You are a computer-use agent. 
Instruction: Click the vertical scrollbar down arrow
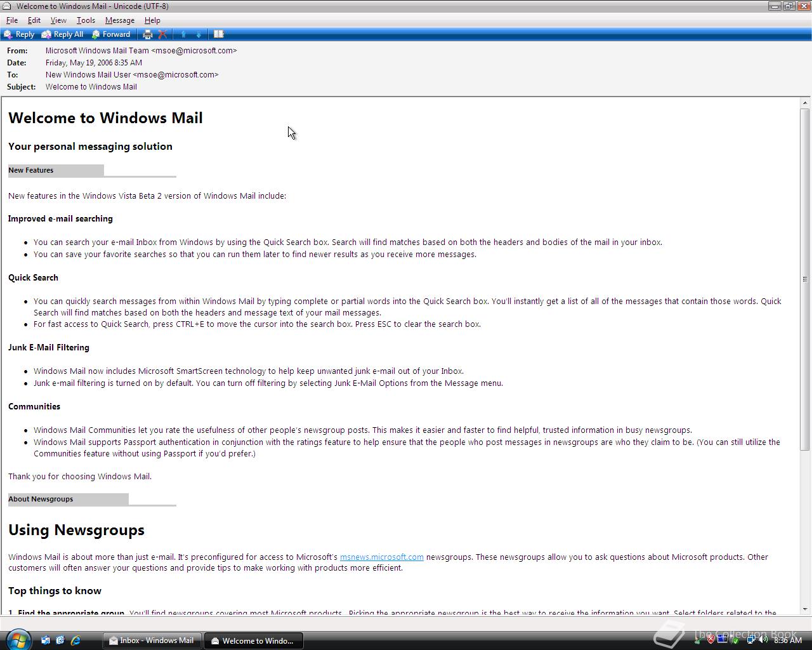[x=805, y=609]
